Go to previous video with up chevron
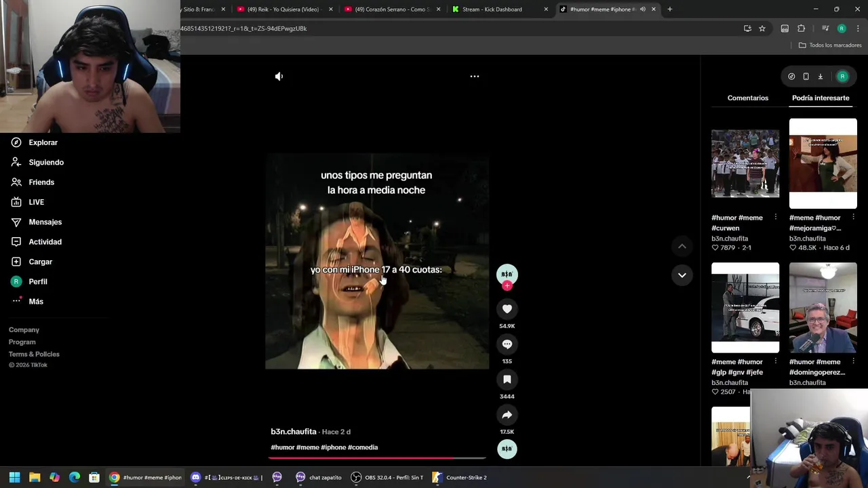Viewport: 868px width, 488px height. (682, 247)
